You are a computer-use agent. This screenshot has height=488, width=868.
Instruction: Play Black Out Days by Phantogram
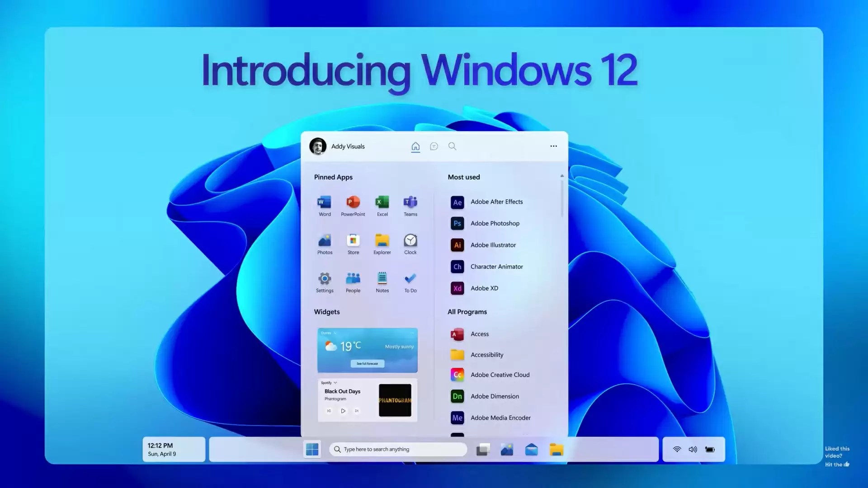pos(343,411)
